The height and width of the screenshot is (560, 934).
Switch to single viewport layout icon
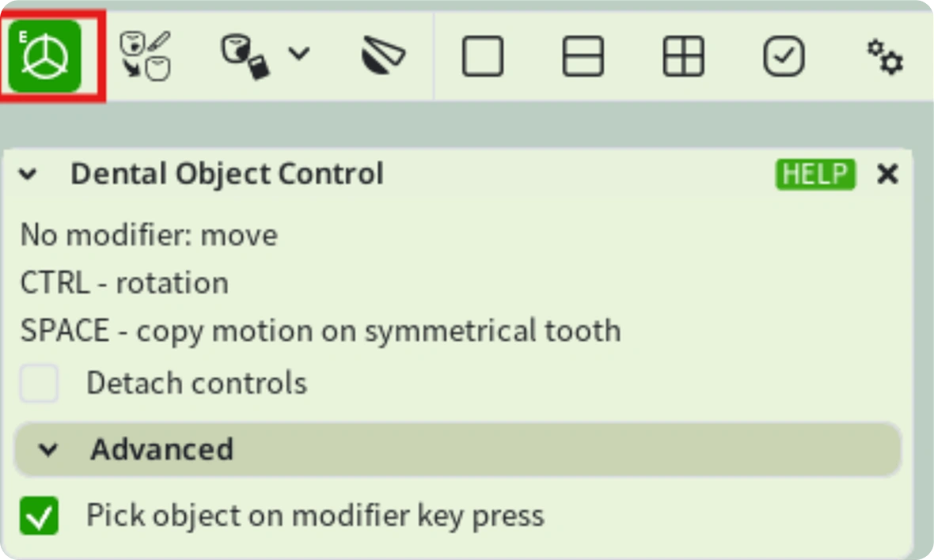pos(483,56)
